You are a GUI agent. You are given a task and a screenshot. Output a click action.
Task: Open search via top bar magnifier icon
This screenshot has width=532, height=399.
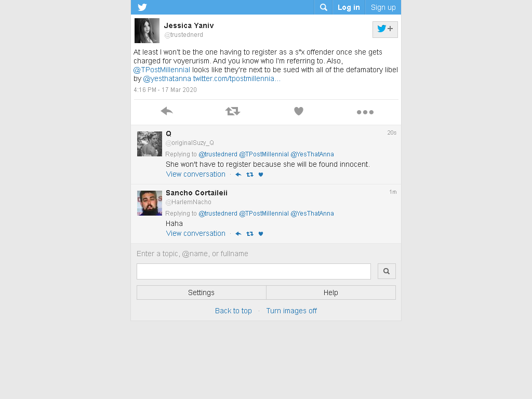tap(324, 7)
